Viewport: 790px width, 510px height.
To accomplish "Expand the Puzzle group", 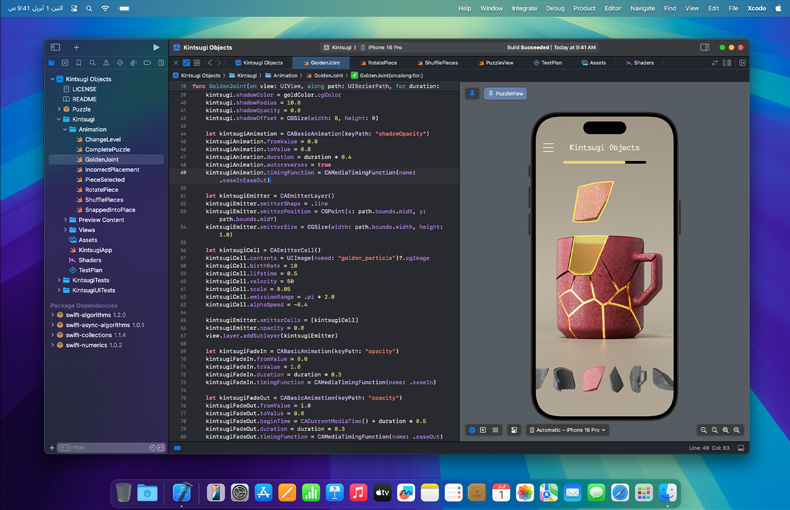I will (x=59, y=109).
